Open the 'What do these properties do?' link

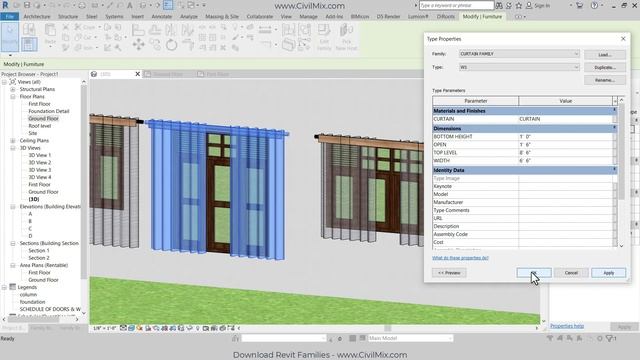pyautogui.click(x=460, y=258)
